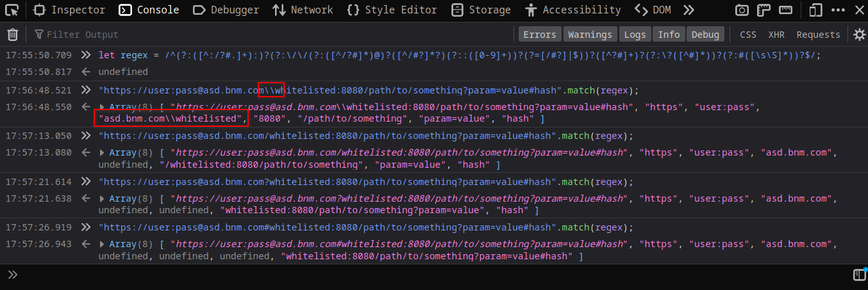Take a screenshot with camera icon

(742, 10)
